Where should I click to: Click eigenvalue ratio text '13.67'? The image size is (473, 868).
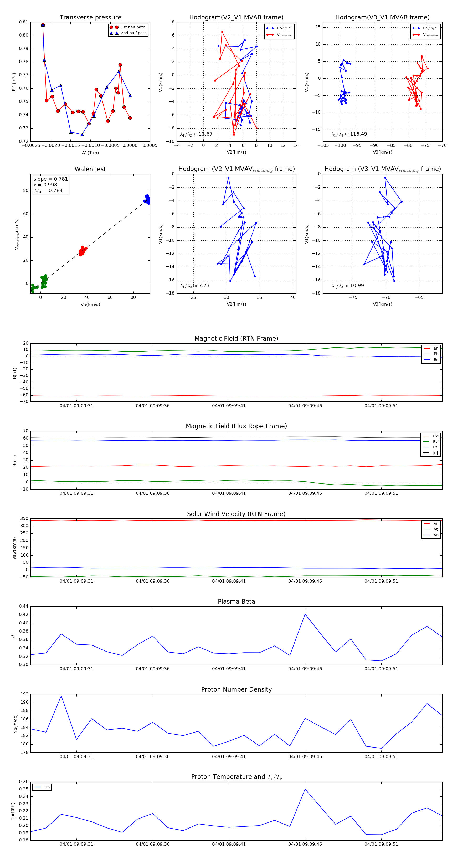[205, 134]
